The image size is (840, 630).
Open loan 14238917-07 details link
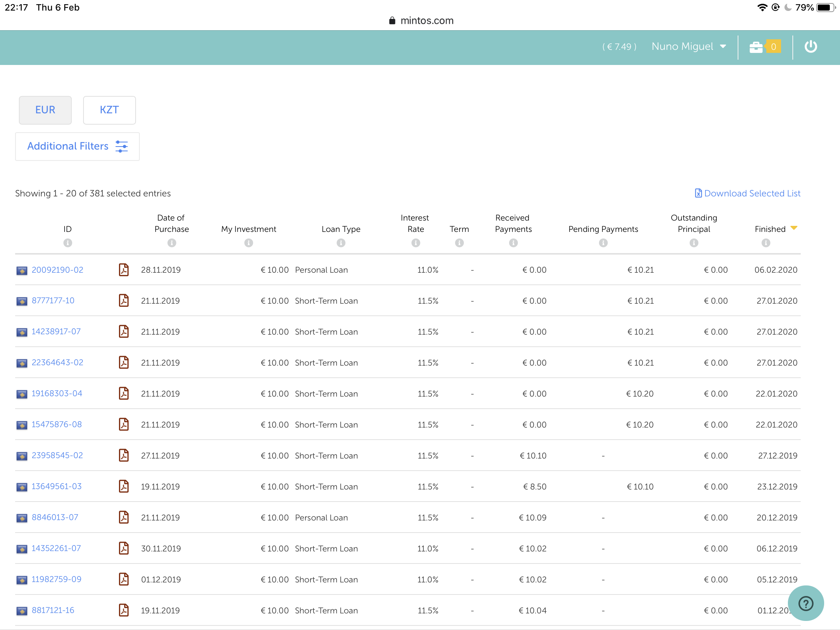click(56, 332)
